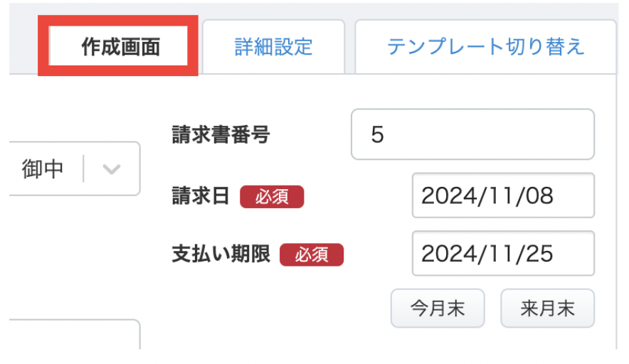Click the chevron arrow beside 御中

tap(112, 169)
